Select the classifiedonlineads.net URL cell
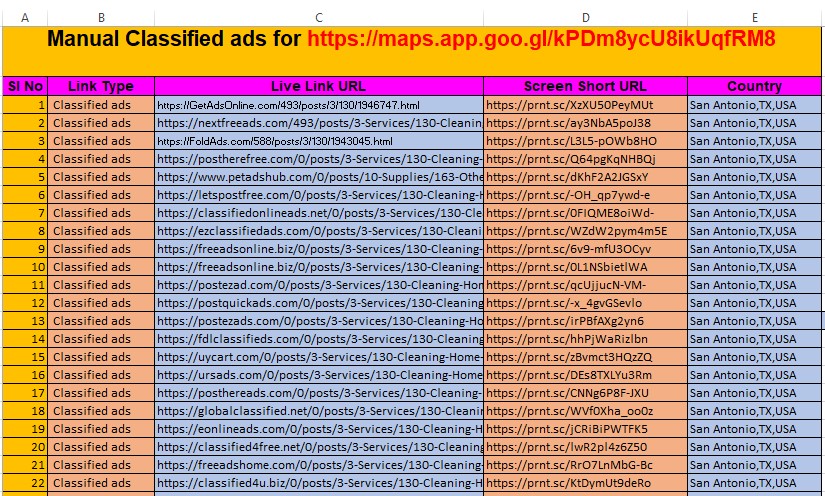The width and height of the screenshot is (825, 496). tap(319, 213)
